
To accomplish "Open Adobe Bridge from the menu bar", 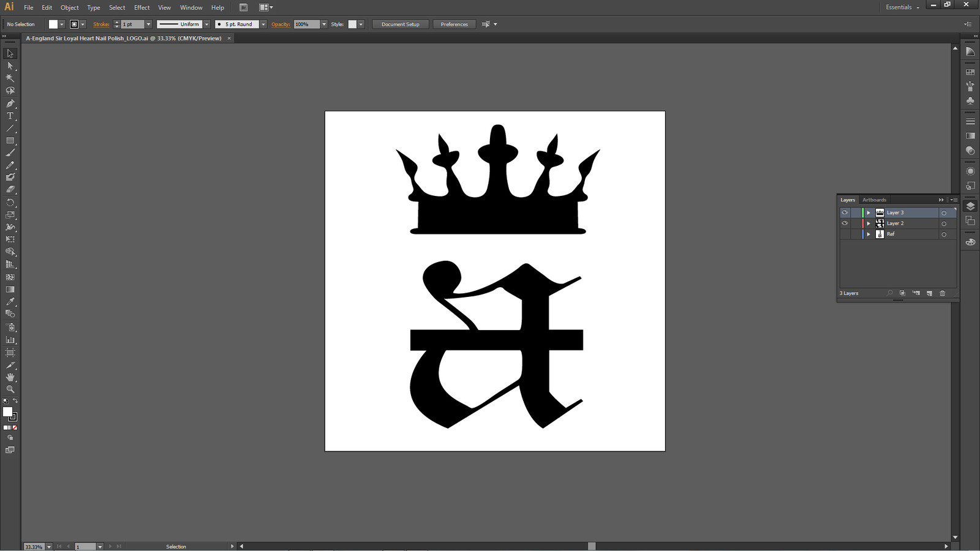I will (x=244, y=7).
